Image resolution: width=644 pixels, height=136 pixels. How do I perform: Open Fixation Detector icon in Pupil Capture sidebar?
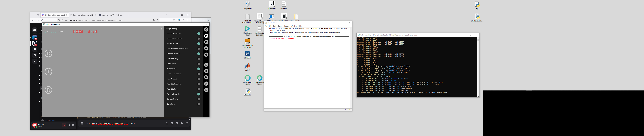pyautogui.click(x=206, y=84)
